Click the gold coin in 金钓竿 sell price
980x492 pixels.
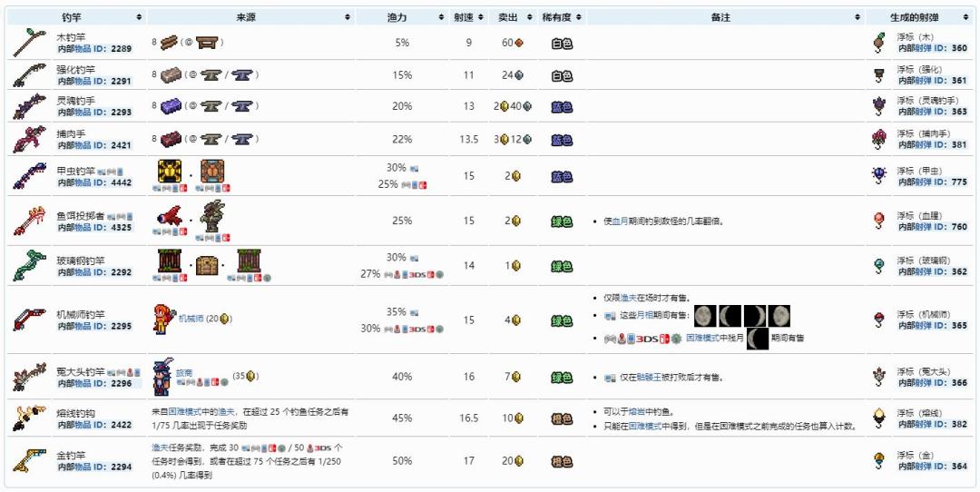coord(519,461)
